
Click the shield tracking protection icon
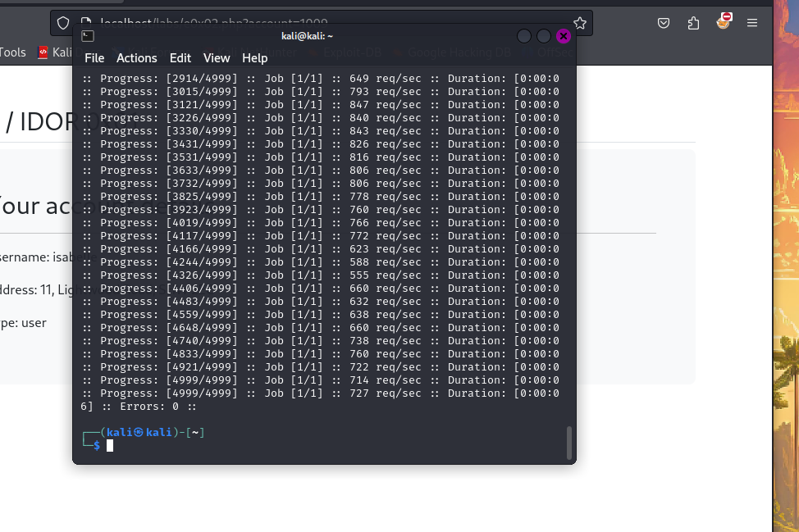[62, 23]
